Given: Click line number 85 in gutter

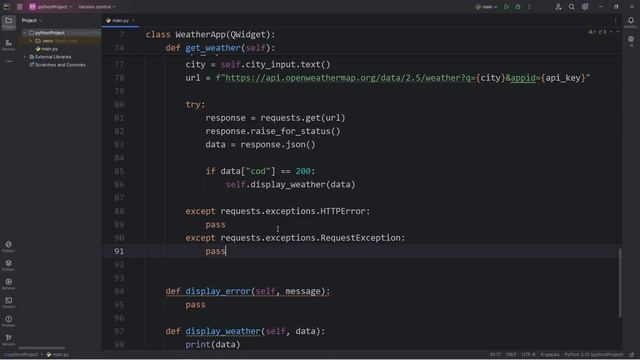Looking at the screenshot, I should coord(119,171).
